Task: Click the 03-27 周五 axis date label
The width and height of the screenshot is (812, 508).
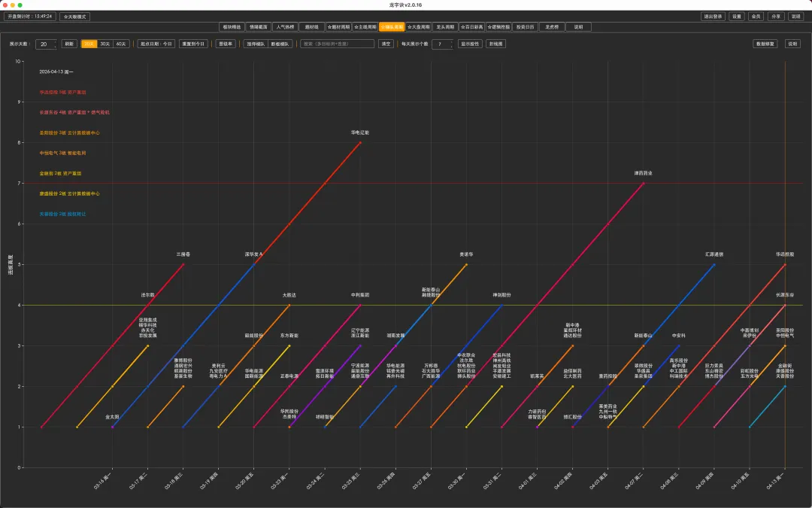Action: pyautogui.click(x=422, y=480)
